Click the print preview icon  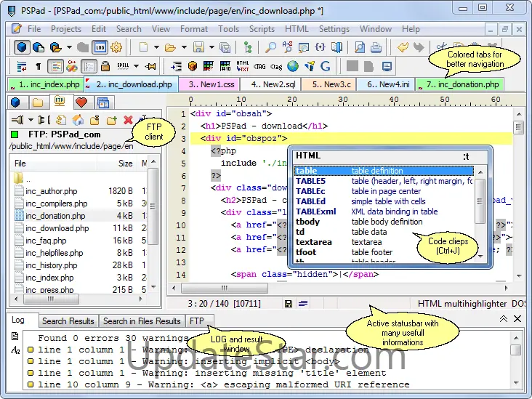(x=359, y=47)
